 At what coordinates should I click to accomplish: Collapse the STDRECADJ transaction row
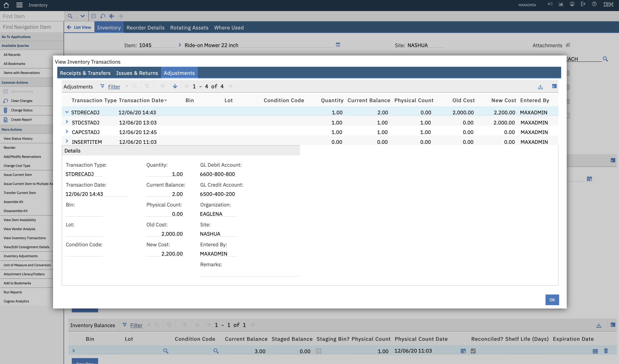click(67, 112)
